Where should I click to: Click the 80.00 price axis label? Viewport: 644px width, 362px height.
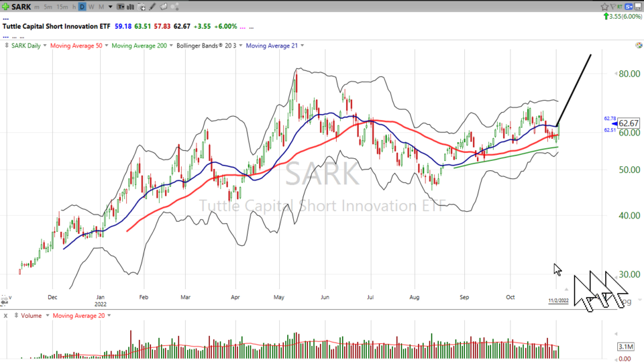629,74
